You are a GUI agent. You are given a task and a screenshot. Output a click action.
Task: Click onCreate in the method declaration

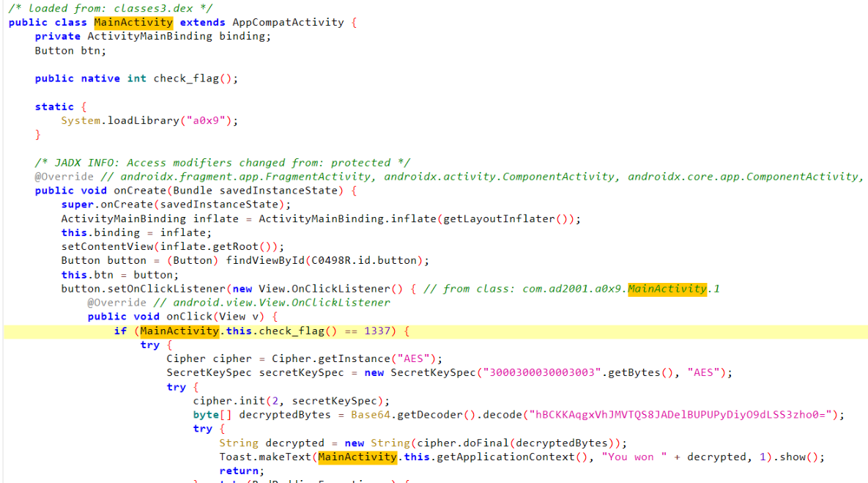140,191
